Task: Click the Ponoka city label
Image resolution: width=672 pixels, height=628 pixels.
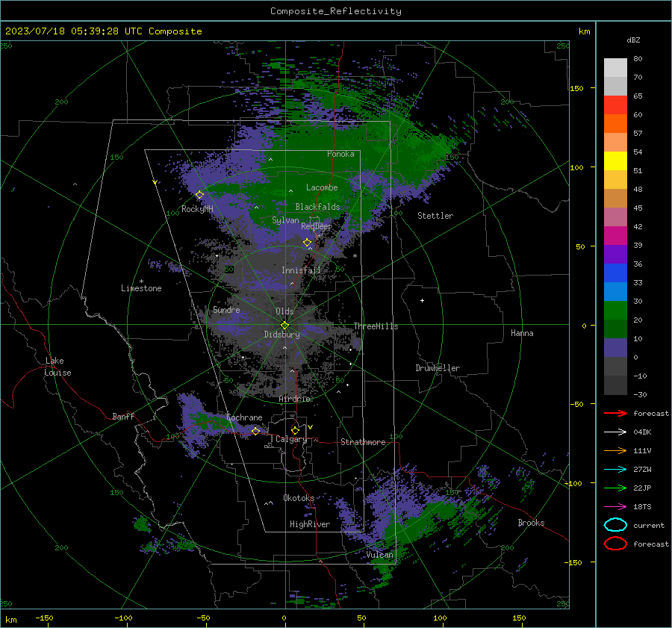Action: coord(340,154)
